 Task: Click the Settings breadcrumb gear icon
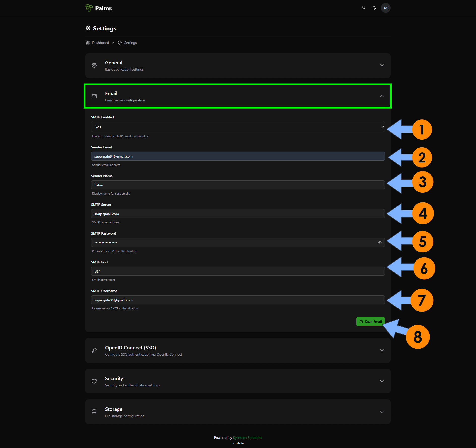(120, 43)
